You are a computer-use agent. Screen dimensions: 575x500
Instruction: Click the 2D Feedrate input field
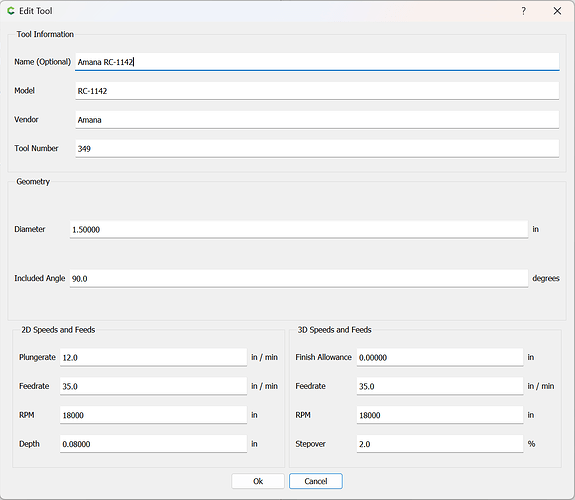(x=153, y=386)
